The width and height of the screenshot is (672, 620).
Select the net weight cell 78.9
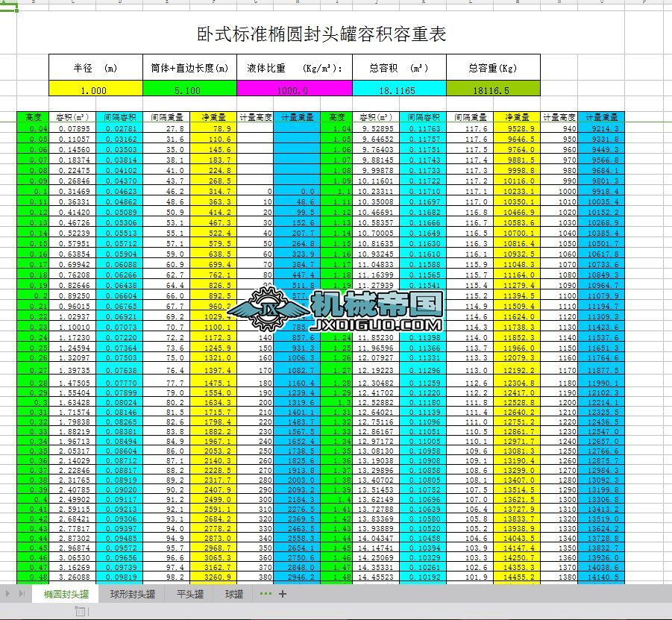coord(213,128)
